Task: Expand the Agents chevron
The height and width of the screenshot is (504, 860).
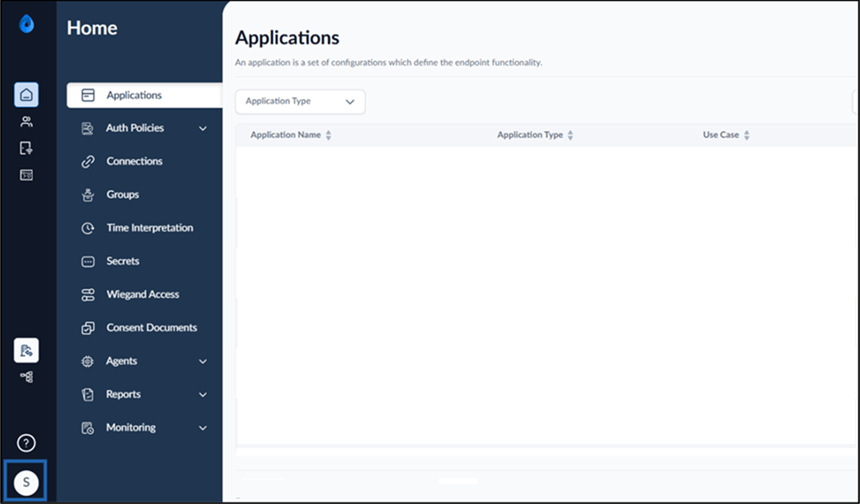Action: click(203, 361)
